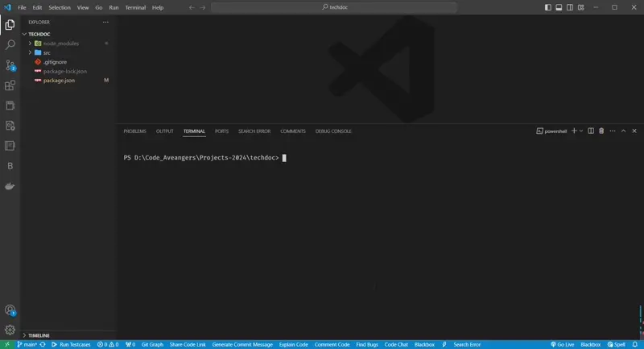The image size is (644, 349).
Task: Open the Search view icon
Action: (x=10, y=45)
